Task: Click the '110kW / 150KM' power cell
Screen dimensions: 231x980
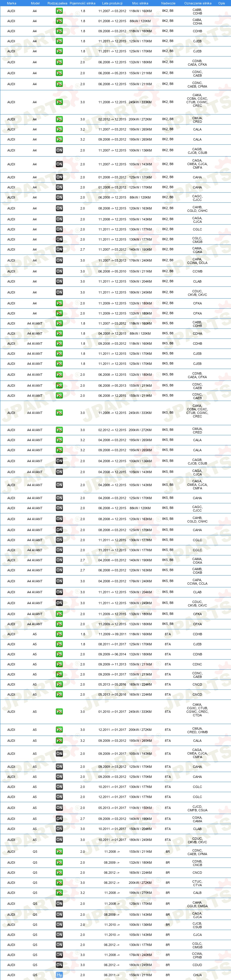Action: pyautogui.click(x=140, y=808)
